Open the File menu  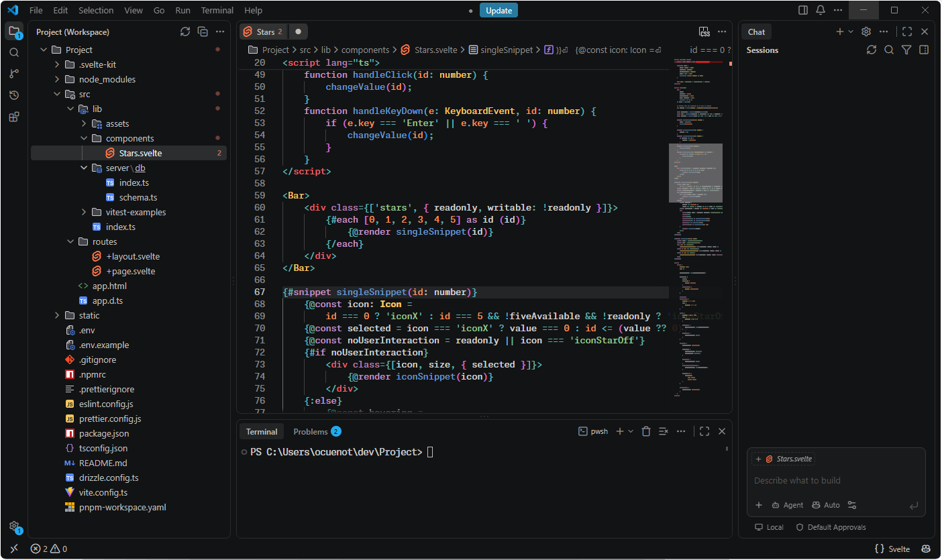coord(36,10)
